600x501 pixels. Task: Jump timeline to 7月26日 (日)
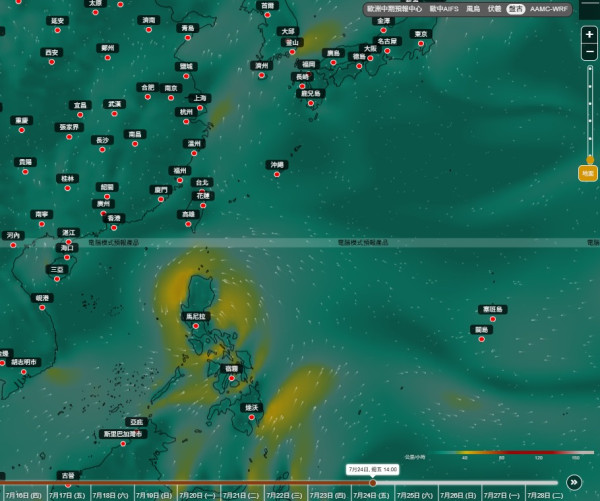point(458,495)
